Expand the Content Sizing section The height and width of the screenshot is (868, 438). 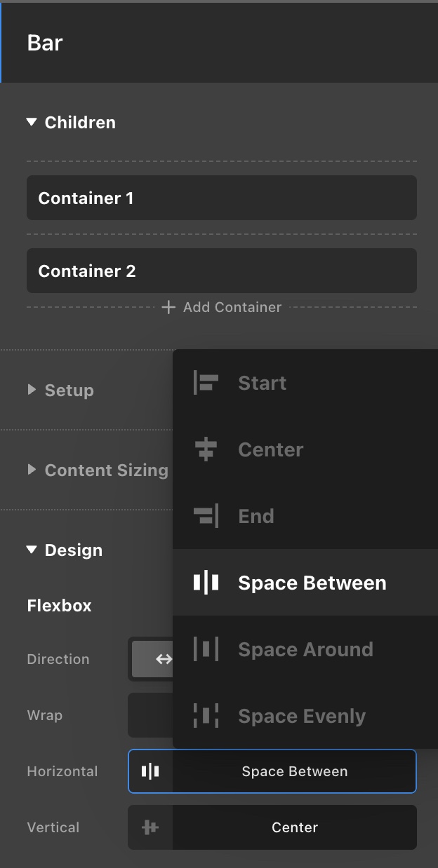pyautogui.click(x=32, y=470)
